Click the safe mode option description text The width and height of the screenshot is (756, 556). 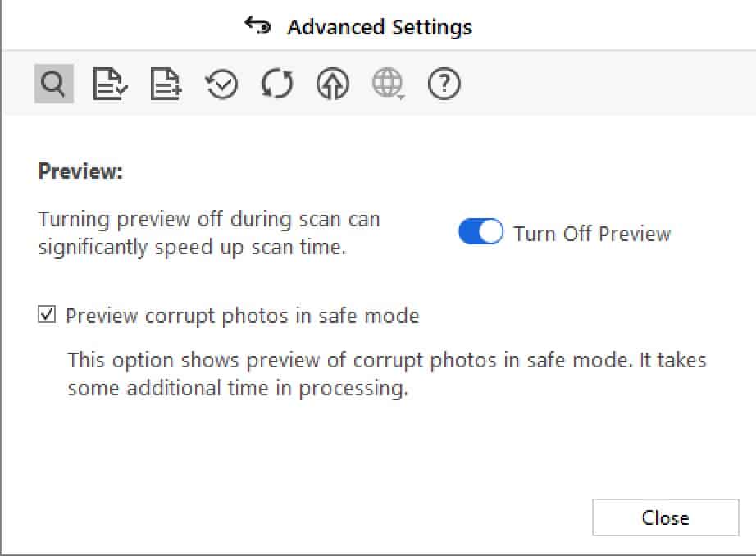[387, 374]
